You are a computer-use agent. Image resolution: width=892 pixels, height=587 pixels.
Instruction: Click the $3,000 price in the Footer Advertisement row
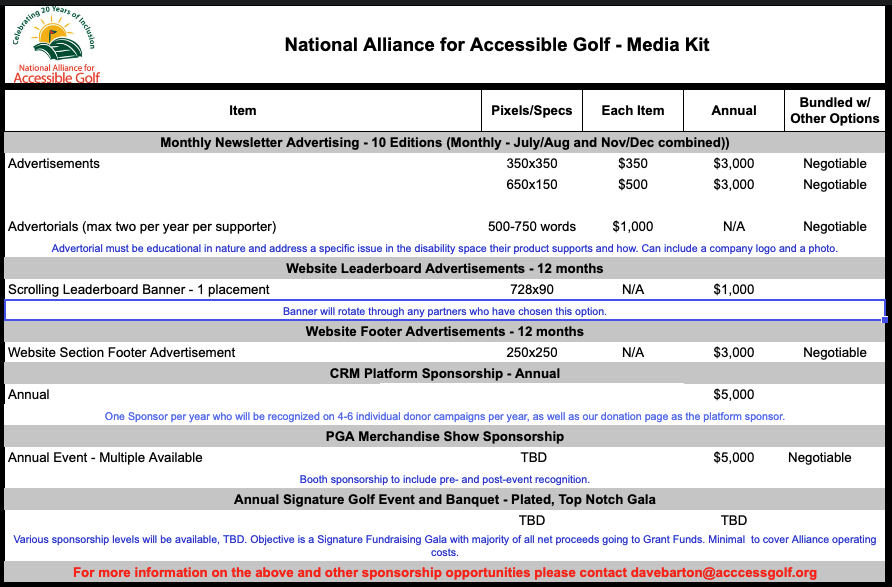point(734,353)
